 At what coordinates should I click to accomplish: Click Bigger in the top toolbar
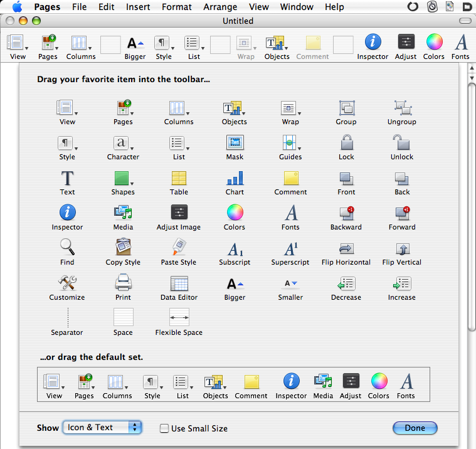click(x=135, y=48)
